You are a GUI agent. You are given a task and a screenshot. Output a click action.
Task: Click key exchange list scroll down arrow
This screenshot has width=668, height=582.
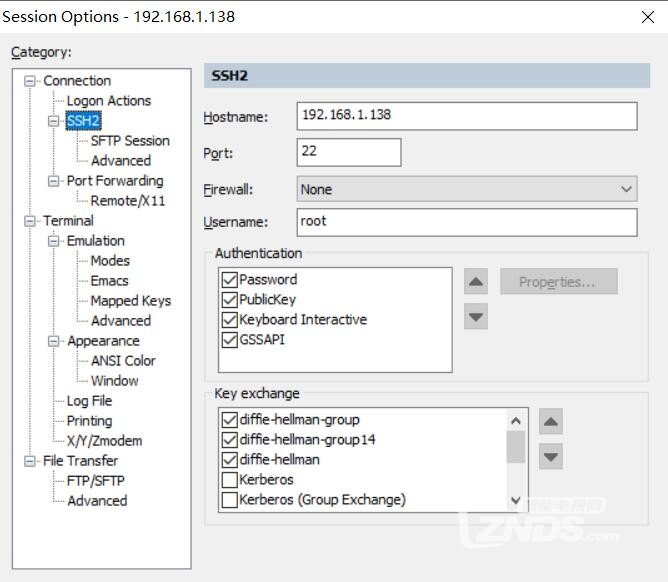[515, 500]
